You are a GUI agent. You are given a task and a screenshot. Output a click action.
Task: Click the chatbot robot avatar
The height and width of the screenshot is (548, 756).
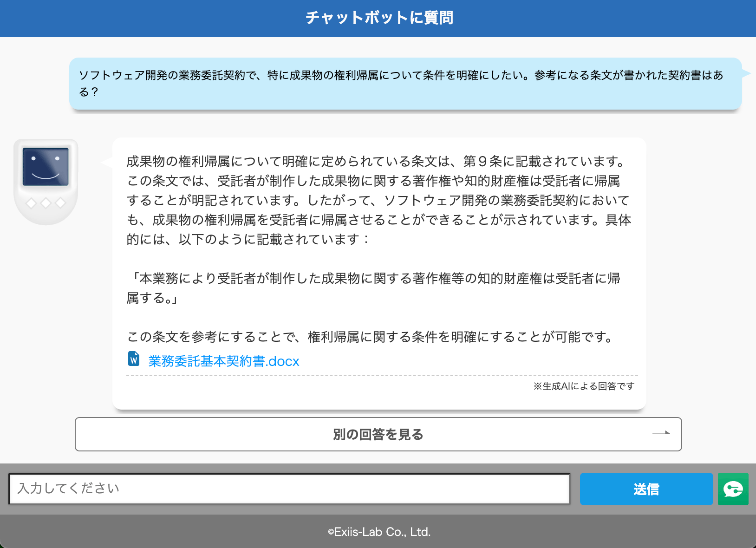point(46,182)
